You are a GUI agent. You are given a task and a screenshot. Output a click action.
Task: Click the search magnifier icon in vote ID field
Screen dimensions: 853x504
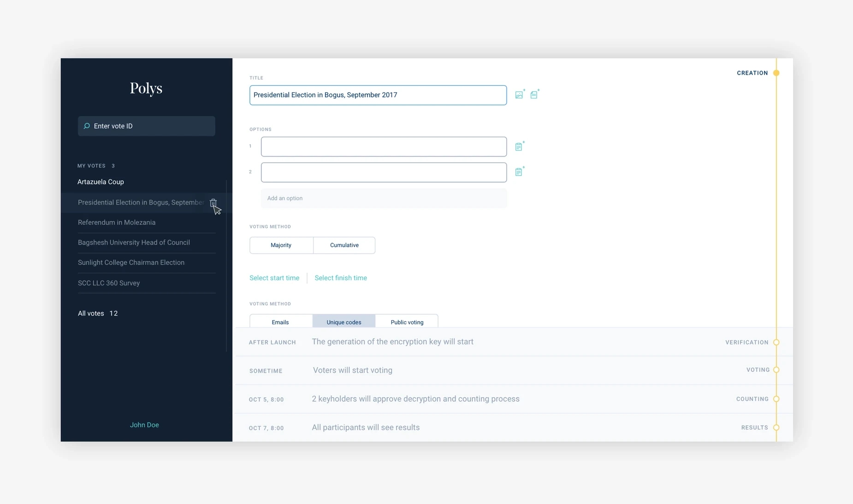87,126
